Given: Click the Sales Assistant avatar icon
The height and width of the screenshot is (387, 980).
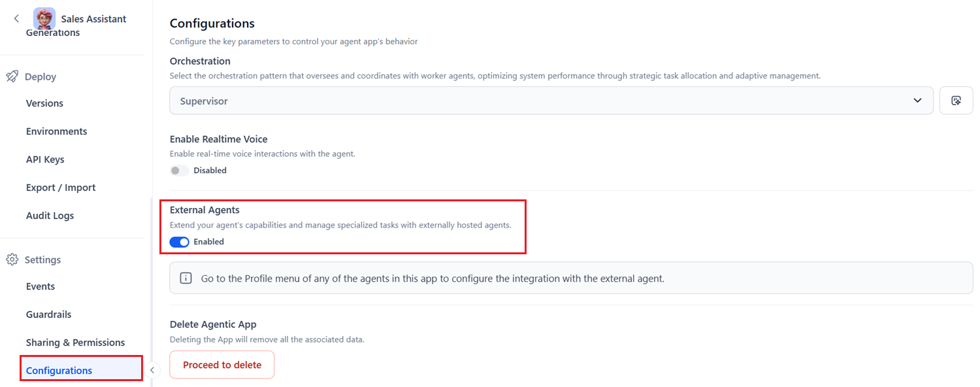Looking at the screenshot, I should coord(44,18).
